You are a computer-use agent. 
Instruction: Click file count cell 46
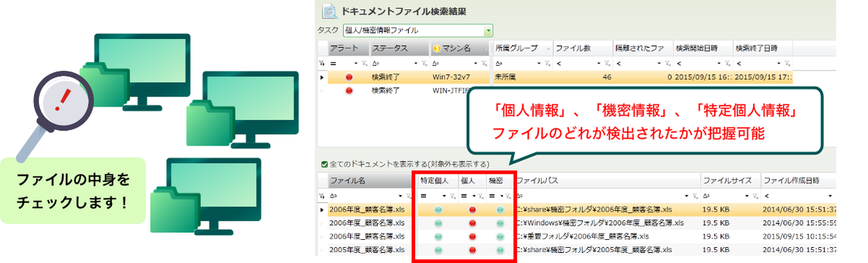tap(583, 77)
